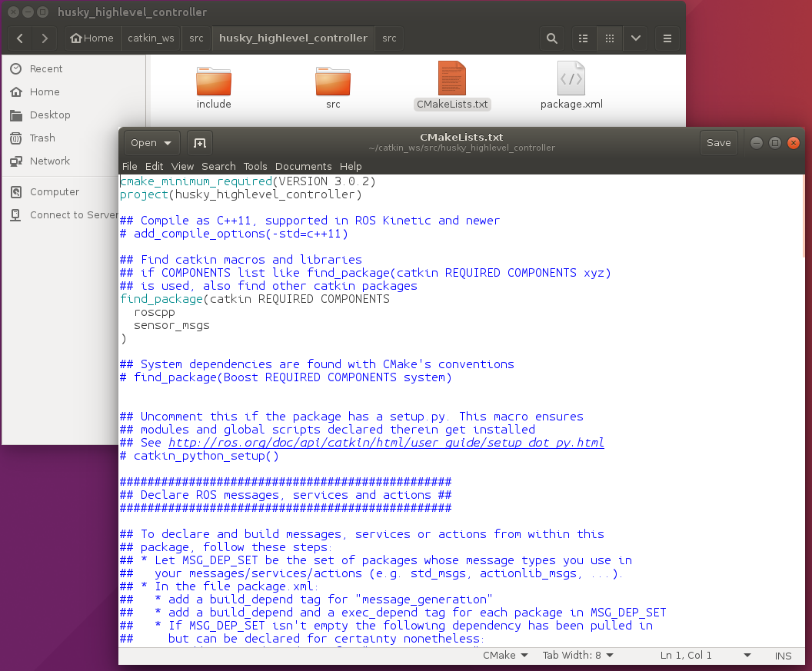This screenshot has height=671, width=812.
Task: Change Tab Width setting
Action: (x=577, y=656)
